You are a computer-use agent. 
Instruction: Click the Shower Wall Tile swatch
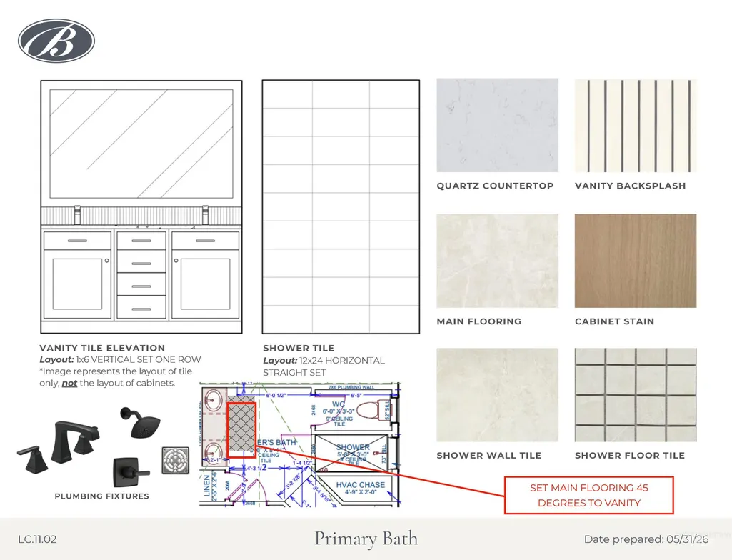497,395
